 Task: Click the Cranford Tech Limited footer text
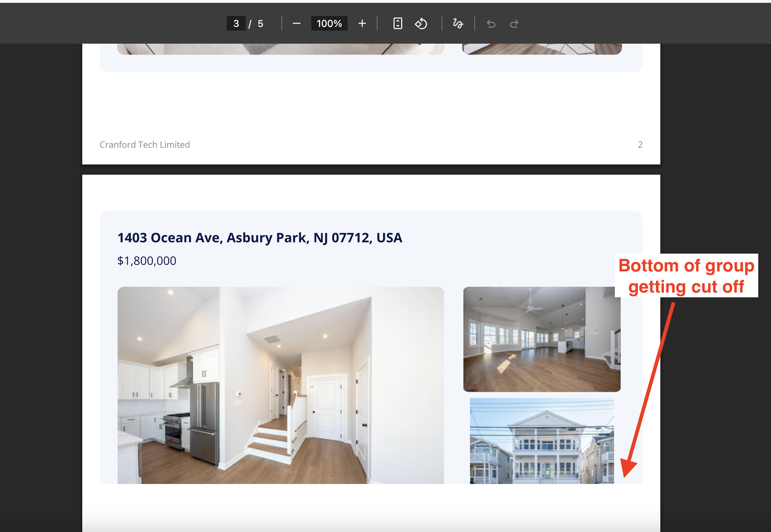click(145, 144)
